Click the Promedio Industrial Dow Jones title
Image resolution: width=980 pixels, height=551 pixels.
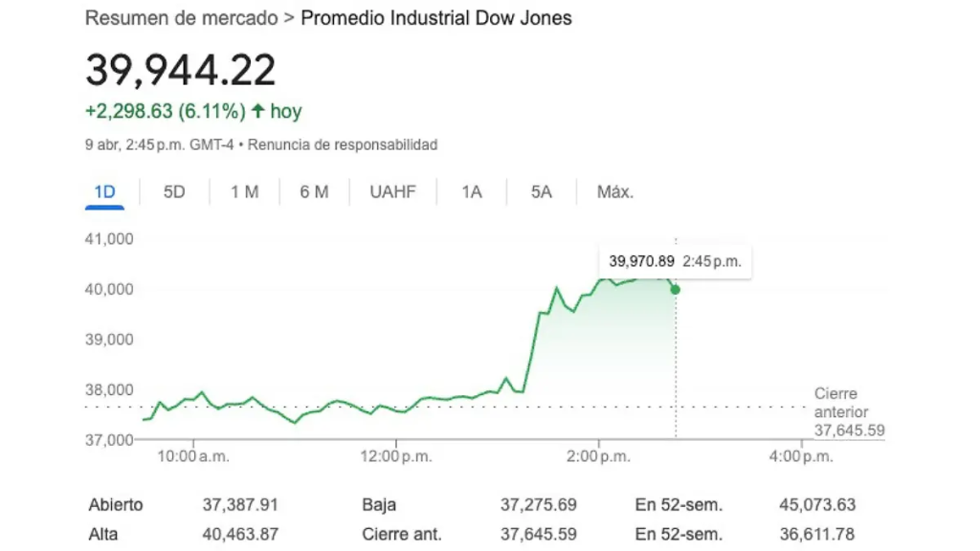coord(436,18)
